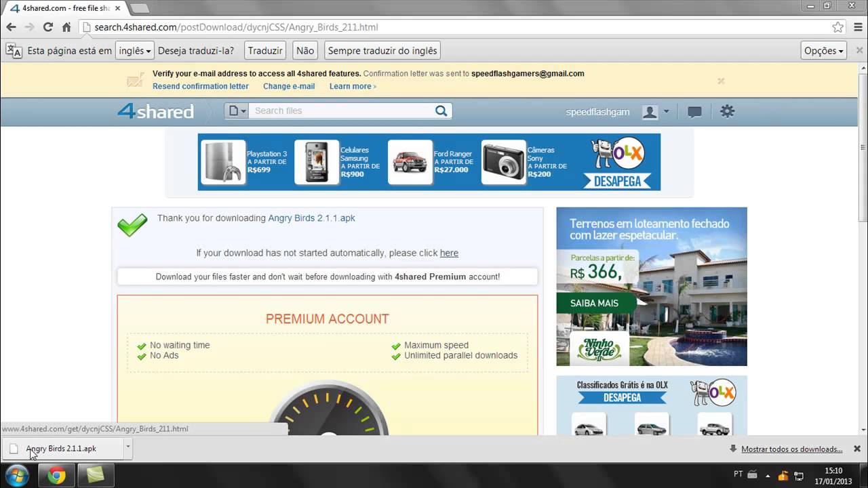Screen dimensions: 868x488
Task: Click the SAIBA MAIS ad button
Action: 595,303
